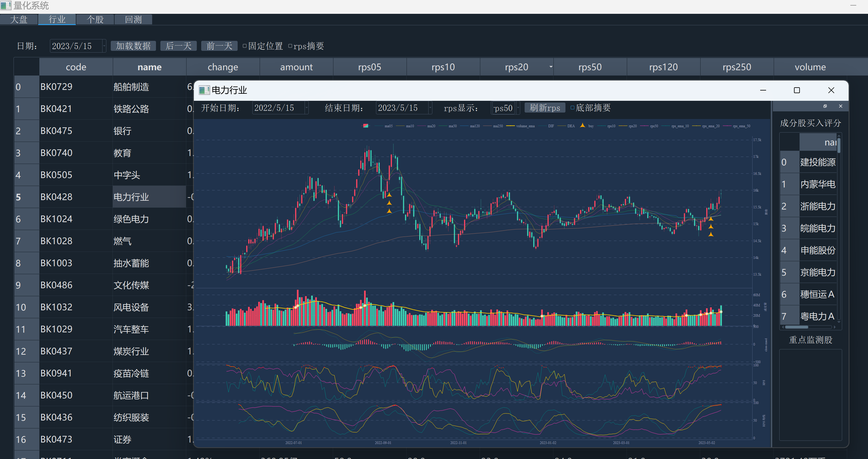868x459 pixels.
Task: Toggle rps50 legend line marker
Action: coord(644,126)
